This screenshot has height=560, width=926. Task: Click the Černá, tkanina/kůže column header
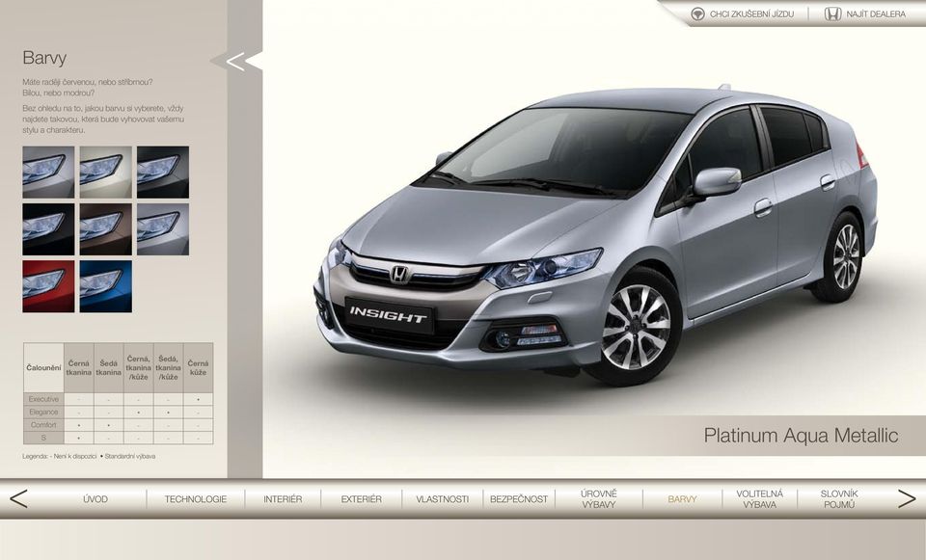tap(138, 367)
